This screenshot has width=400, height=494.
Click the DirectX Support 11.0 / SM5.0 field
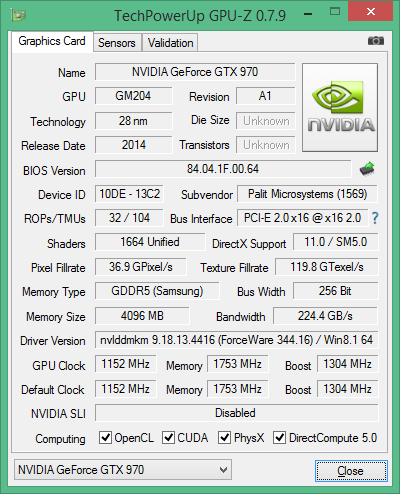[x=336, y=242]
